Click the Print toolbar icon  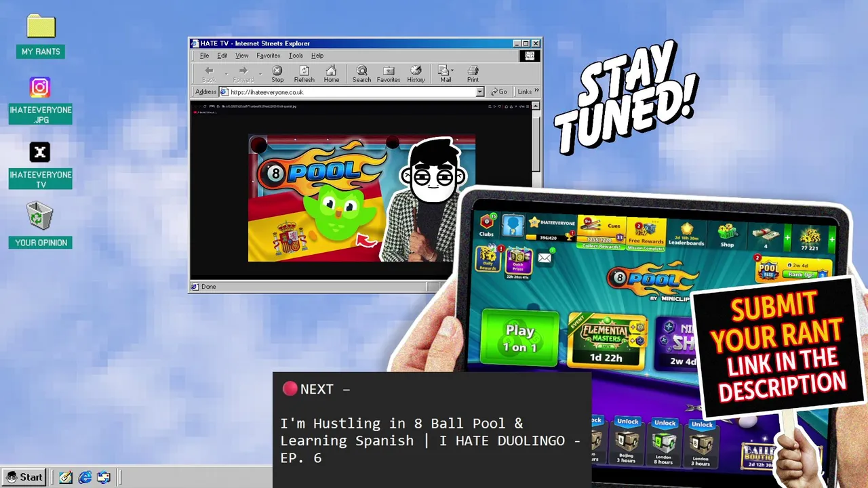(x=473, y=74)
